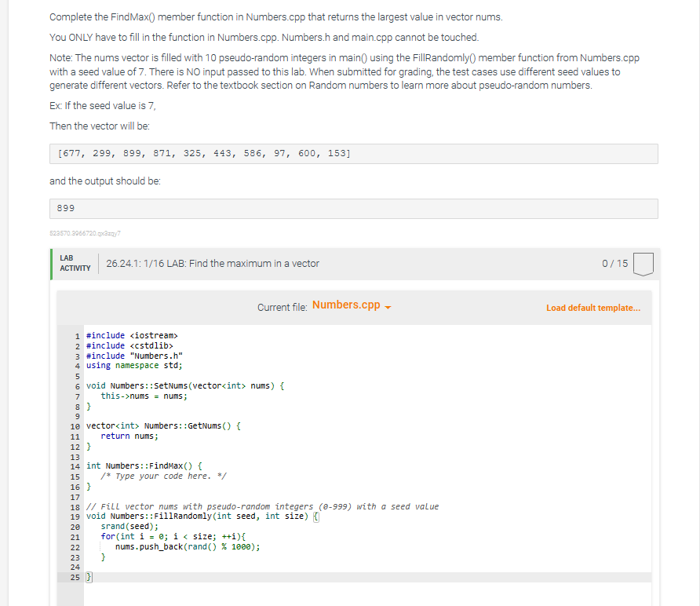Click line number 1 in the editor gutter

click(76, 335)
